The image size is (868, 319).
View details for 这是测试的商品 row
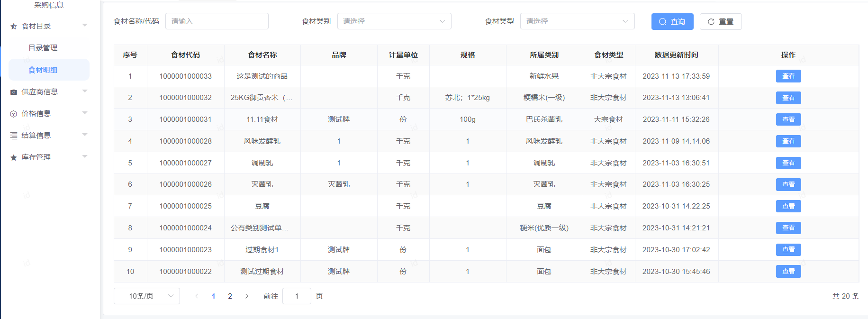point(788,76)
